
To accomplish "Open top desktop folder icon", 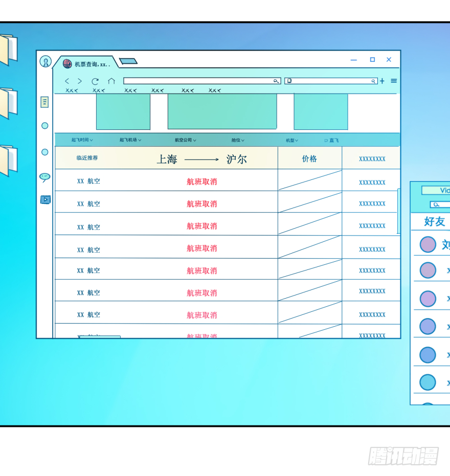I will 9,50.
